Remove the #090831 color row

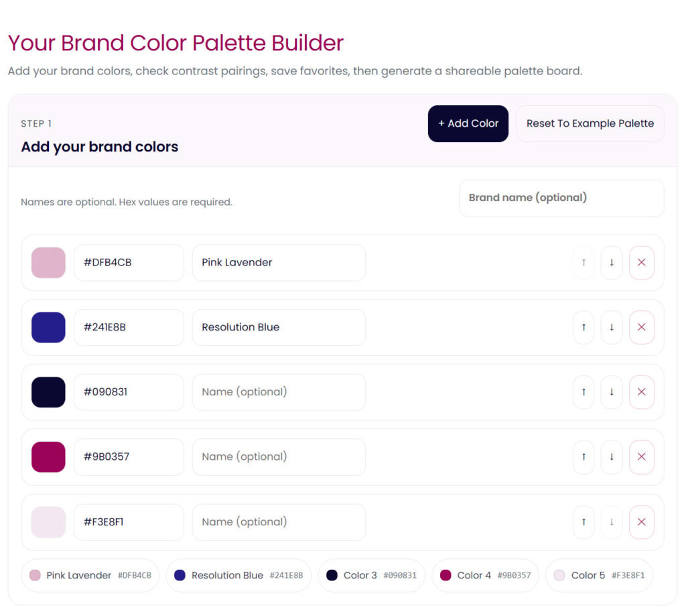pos(641,392)
